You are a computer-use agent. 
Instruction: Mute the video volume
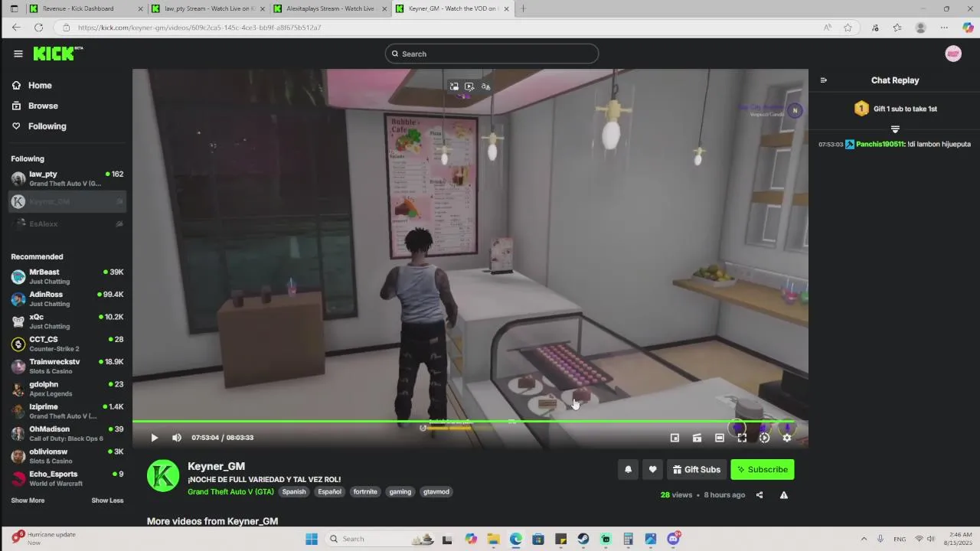pyautogui.click(x=177, y=438)
